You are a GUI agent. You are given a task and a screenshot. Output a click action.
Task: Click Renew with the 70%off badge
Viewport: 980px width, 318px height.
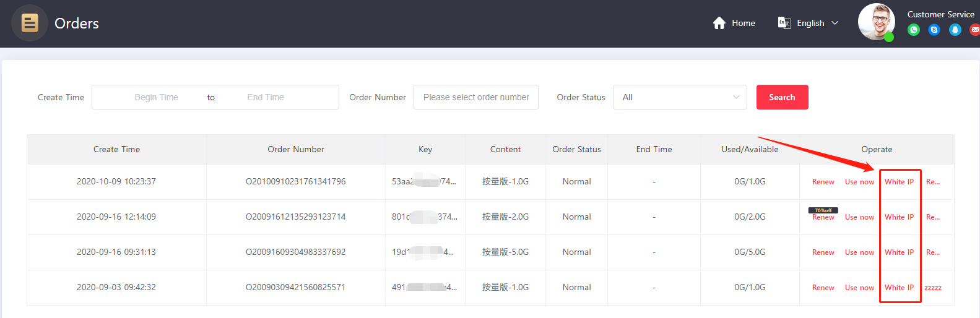823,217
